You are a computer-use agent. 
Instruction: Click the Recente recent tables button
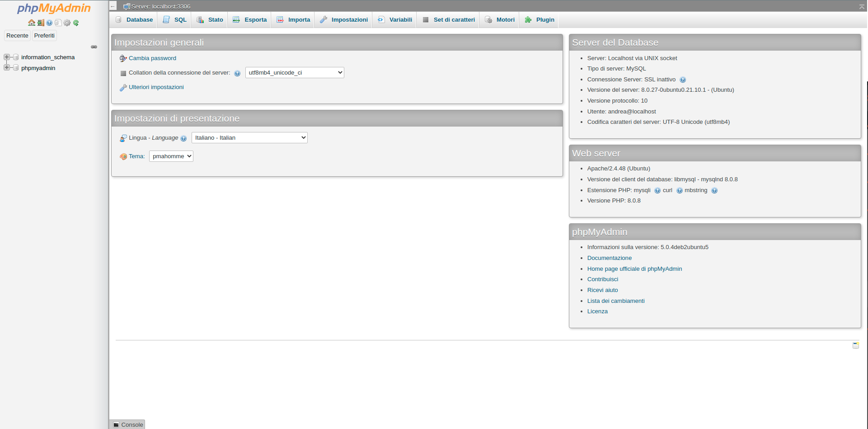click(x=17, y=35)
